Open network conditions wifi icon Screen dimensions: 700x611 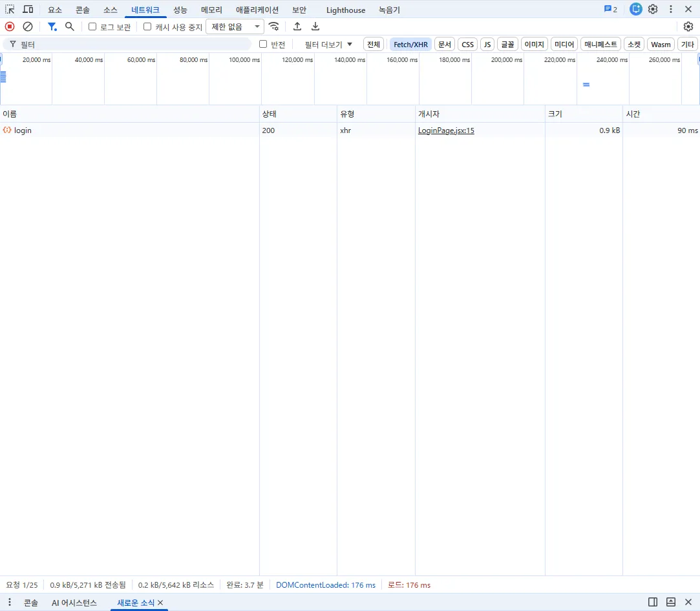(x=274, y=26)
